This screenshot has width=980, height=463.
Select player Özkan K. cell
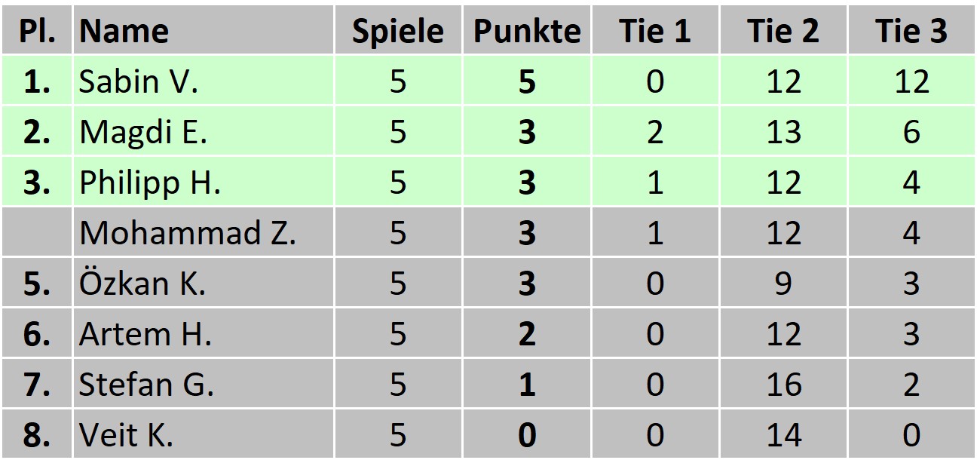pos(142,284)
